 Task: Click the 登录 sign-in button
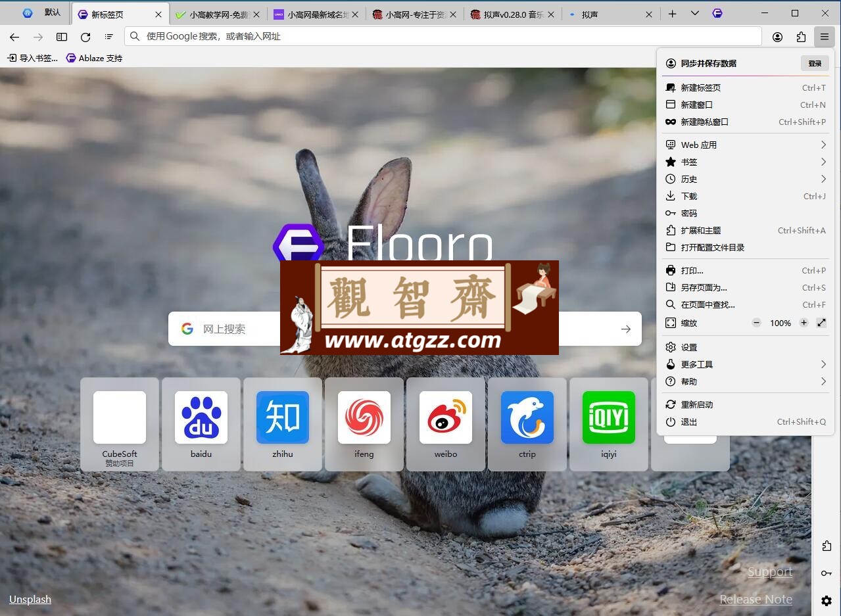coord(815,63)
